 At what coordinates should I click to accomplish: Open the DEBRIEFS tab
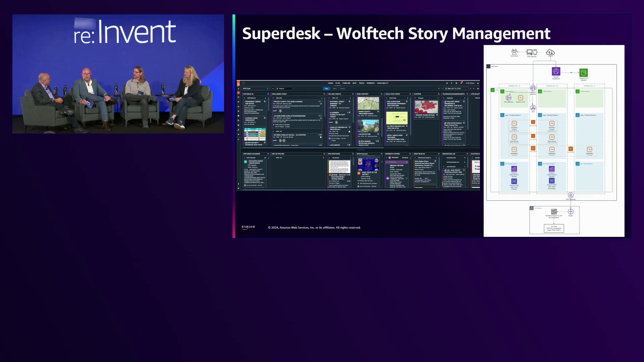(371, 83)
